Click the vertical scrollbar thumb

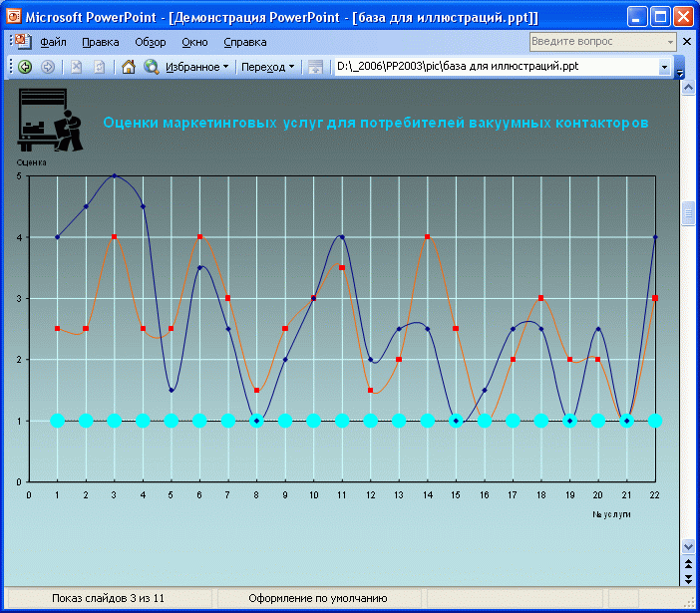[x=688, y=214]
